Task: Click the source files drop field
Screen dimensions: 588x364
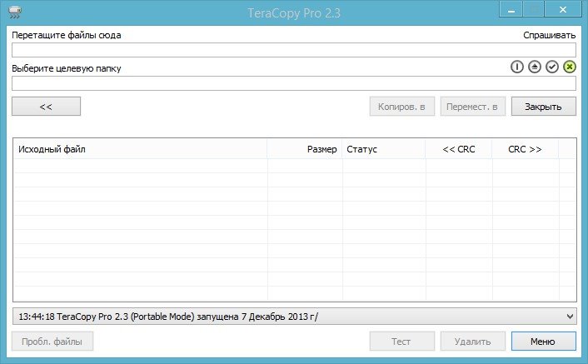Action: pyautogui.click(x=294, y=50)
